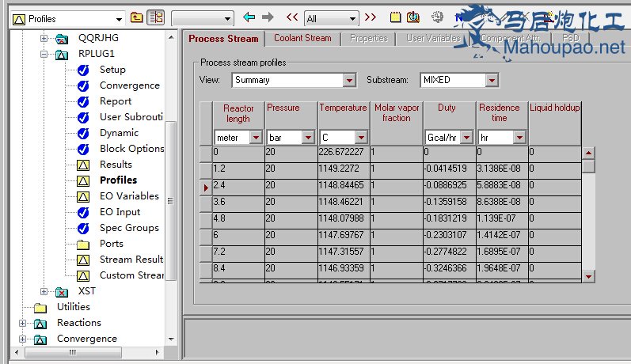Open the User Subroutine form
The height and width of the screenshot is (364, 631).
[131, 117]
